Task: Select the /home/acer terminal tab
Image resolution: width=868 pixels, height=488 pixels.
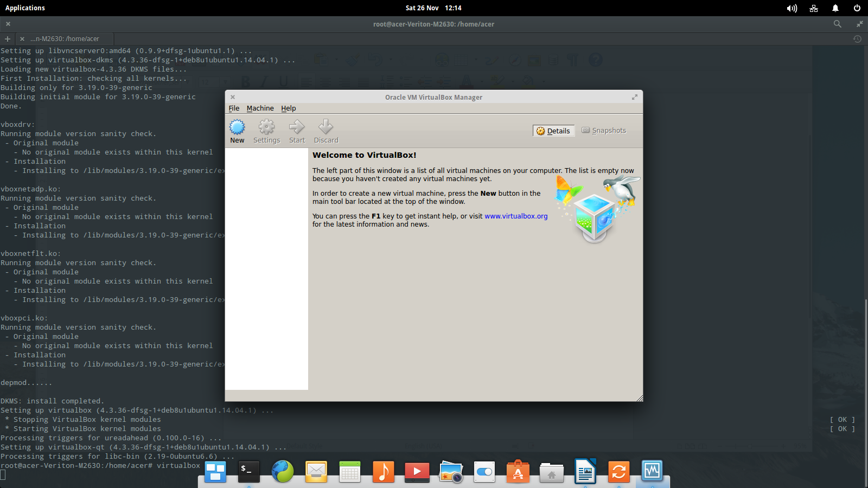Action: (65, 39)
